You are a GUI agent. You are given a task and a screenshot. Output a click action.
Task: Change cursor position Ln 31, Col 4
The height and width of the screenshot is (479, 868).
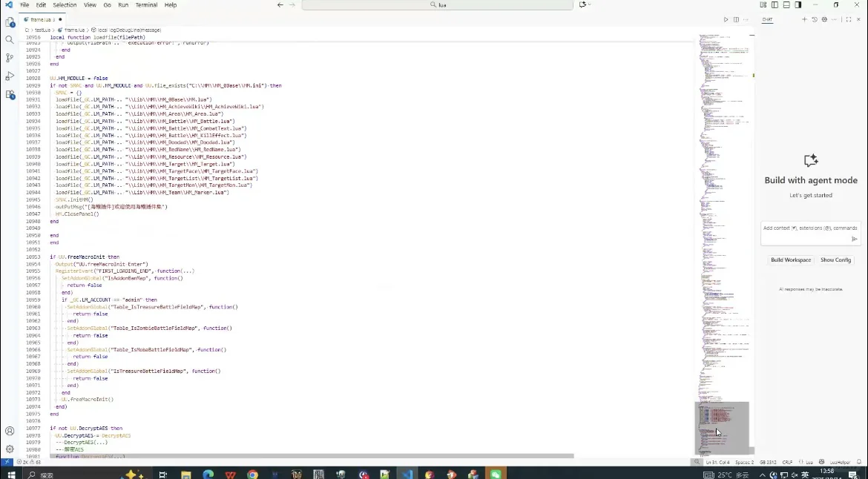tap(717, 462)
